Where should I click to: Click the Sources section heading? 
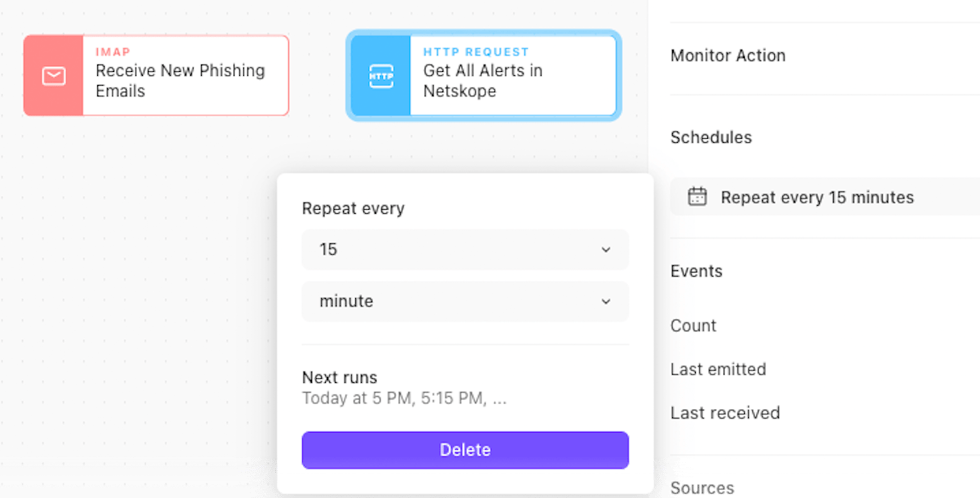702,487
